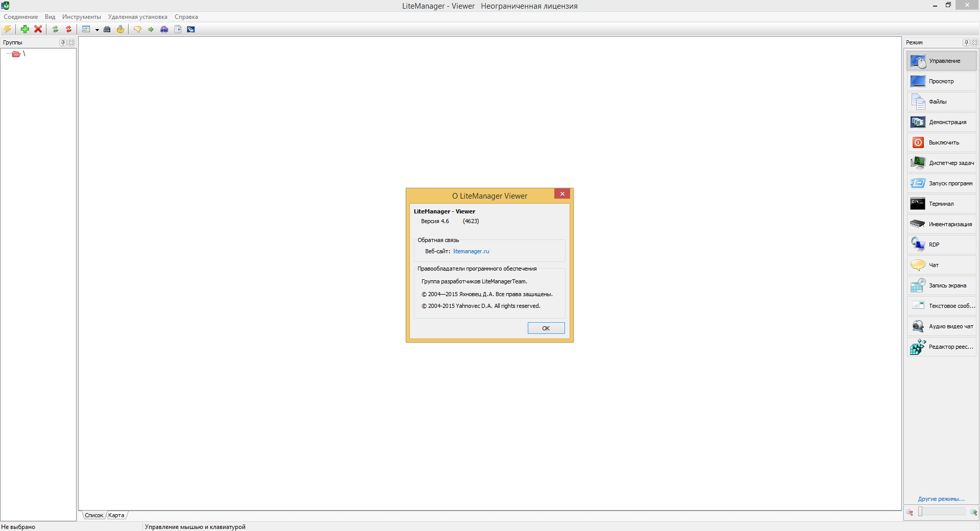Click the red arrows refresh-all icon
The height and width of the screenshot is (531, 980).
pyautogui.click(x=68, y=29)
